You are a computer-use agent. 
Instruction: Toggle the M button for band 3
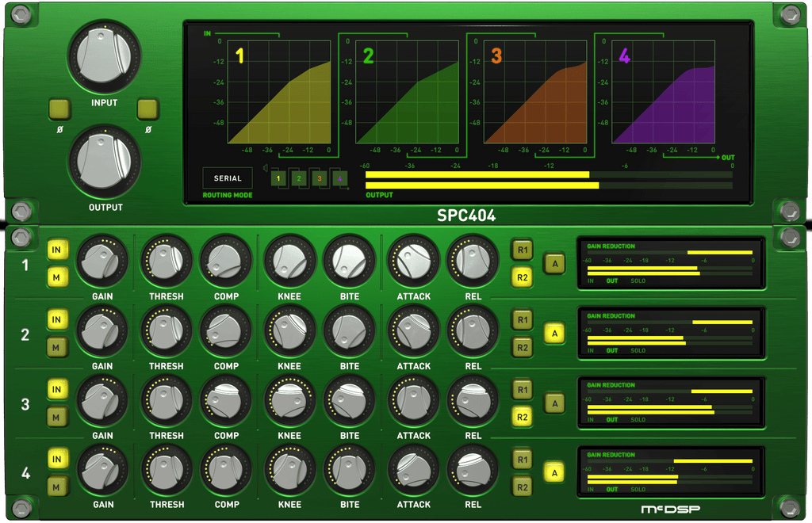[x=57, y=418]
